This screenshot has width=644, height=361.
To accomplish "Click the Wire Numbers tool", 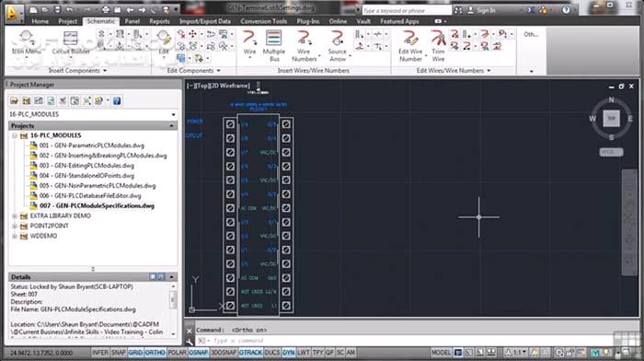I will [304, 46].
